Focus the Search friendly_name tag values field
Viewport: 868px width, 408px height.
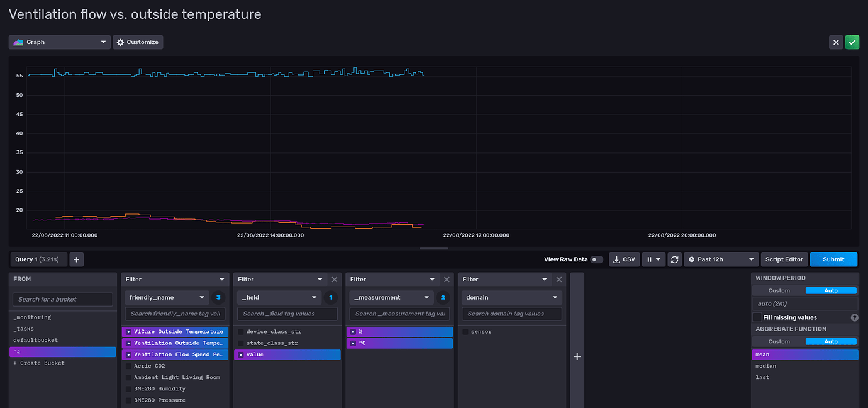[x=175, y=314]
